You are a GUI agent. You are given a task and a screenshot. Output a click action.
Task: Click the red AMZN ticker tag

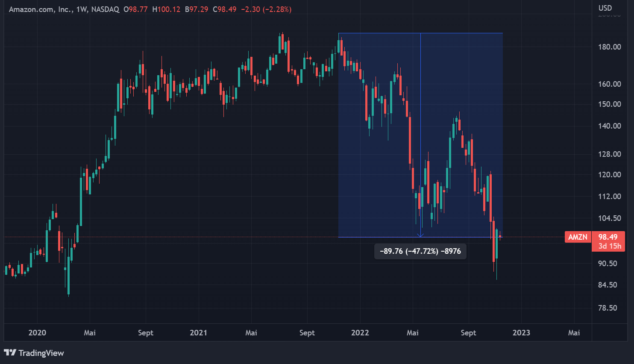[x=578, y=237]
